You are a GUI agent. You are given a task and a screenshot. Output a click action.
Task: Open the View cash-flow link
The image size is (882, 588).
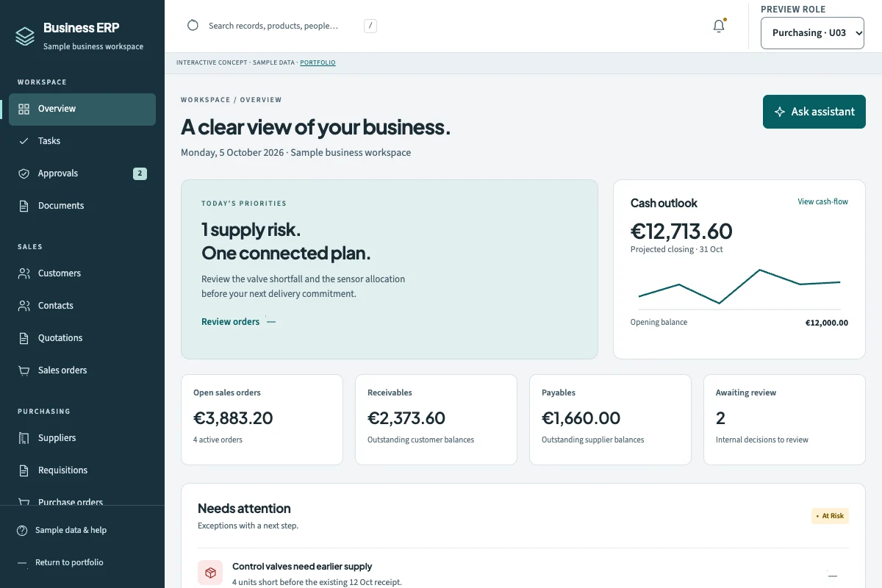point(822,202)
